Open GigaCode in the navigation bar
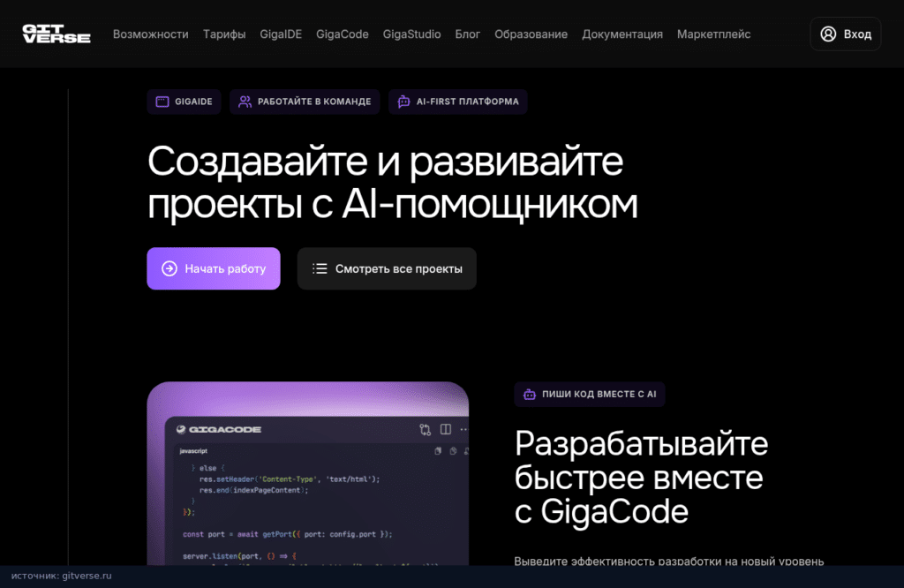This screenshot has width=904, height=588. pyautogui.click(x=343, y=34)
